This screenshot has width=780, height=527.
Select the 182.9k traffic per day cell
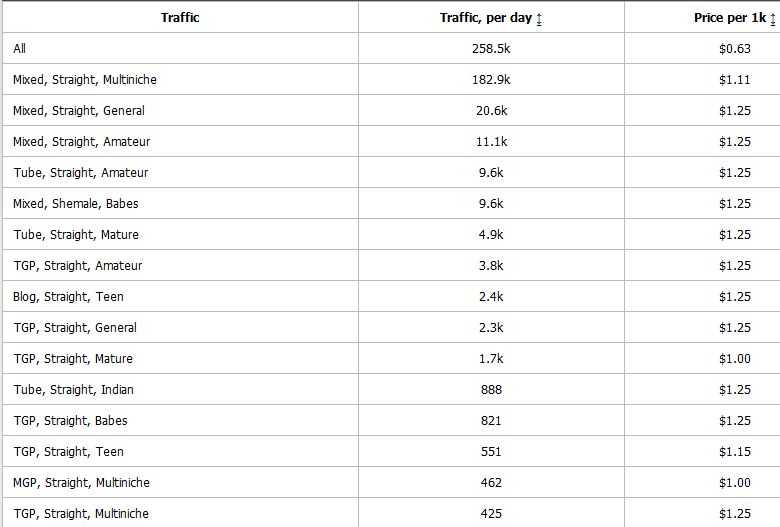491,80
